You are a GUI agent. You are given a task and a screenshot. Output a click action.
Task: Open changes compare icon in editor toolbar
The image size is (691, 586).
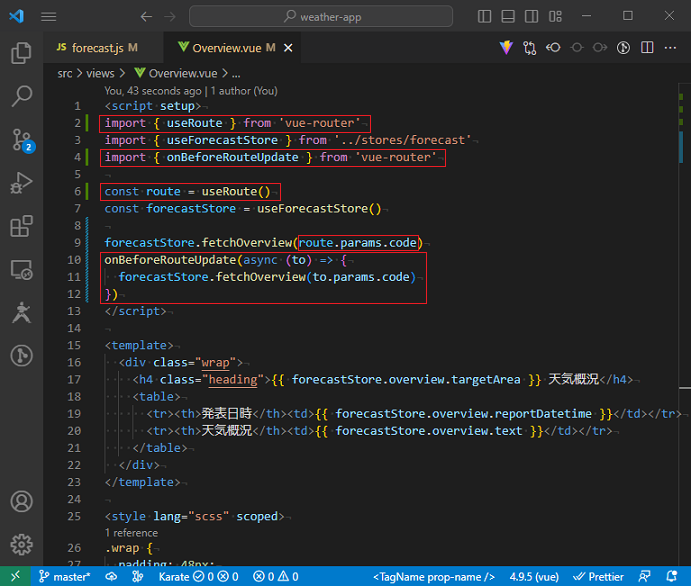(x=529, y=48)
